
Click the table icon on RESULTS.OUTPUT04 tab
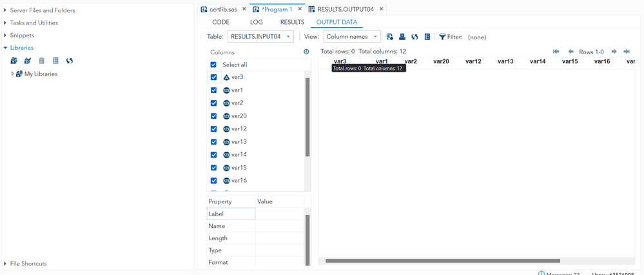[312, 9]
